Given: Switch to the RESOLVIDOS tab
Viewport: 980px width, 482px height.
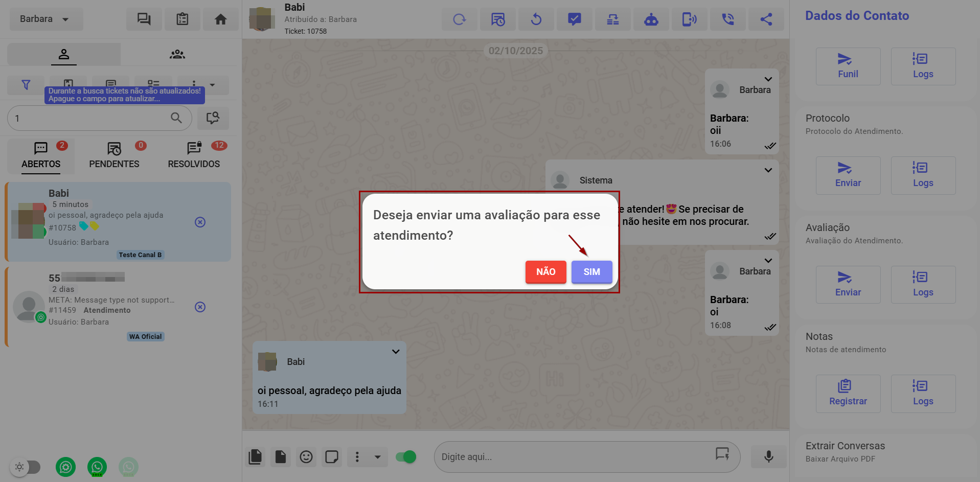Looking at the screenshot, I should (x=194, y=156).
